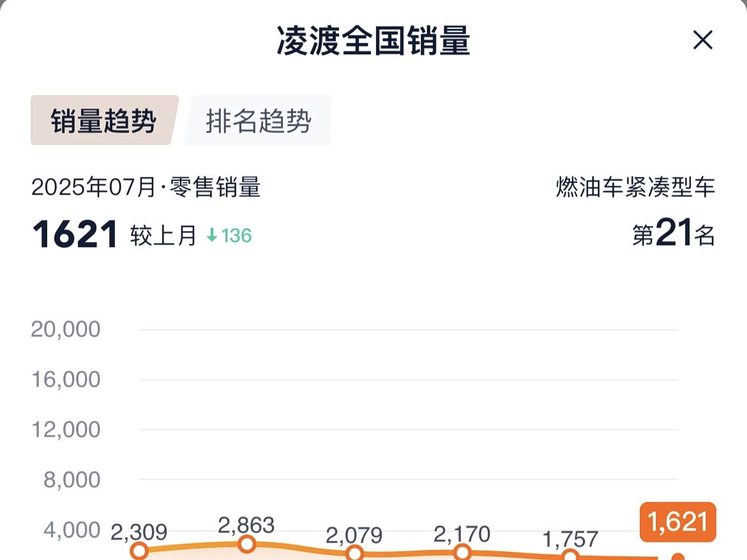Click the green down arrow beside 136
The height and width of the screenshot is (560, 747).
(212, 236)
